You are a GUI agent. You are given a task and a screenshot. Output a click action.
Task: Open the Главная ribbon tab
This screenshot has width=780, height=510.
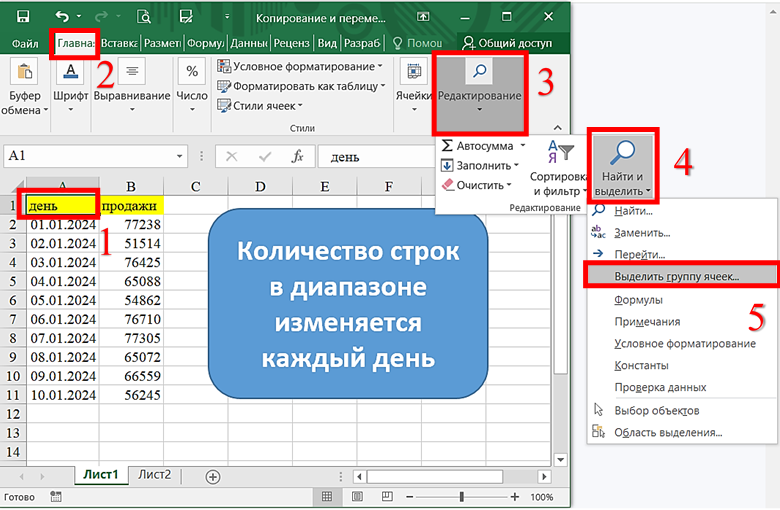(x=75, y=43)
